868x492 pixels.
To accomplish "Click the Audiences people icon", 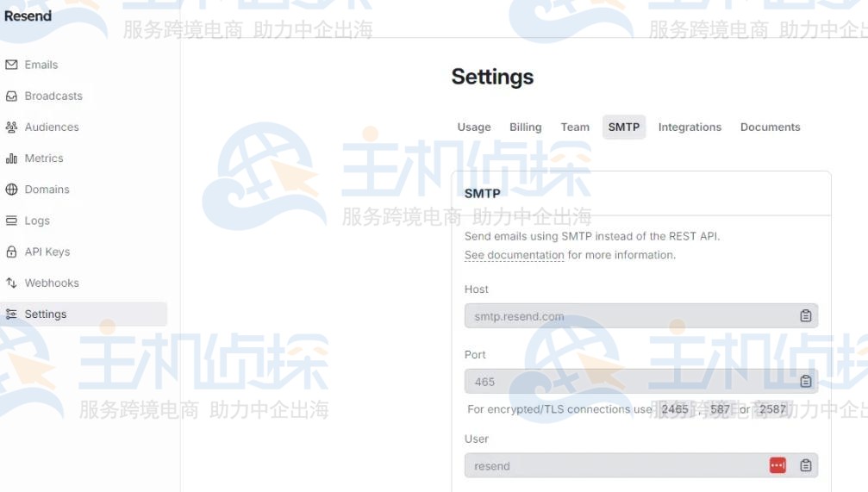I will click(11, 128).
